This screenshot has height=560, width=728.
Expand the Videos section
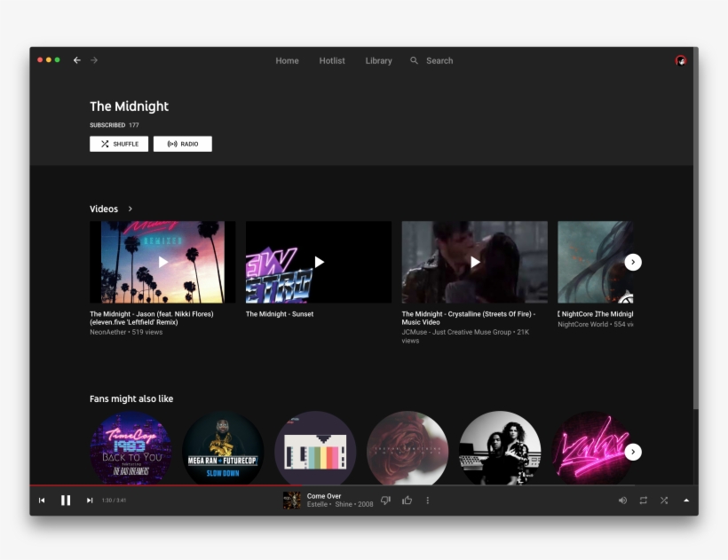129,209
